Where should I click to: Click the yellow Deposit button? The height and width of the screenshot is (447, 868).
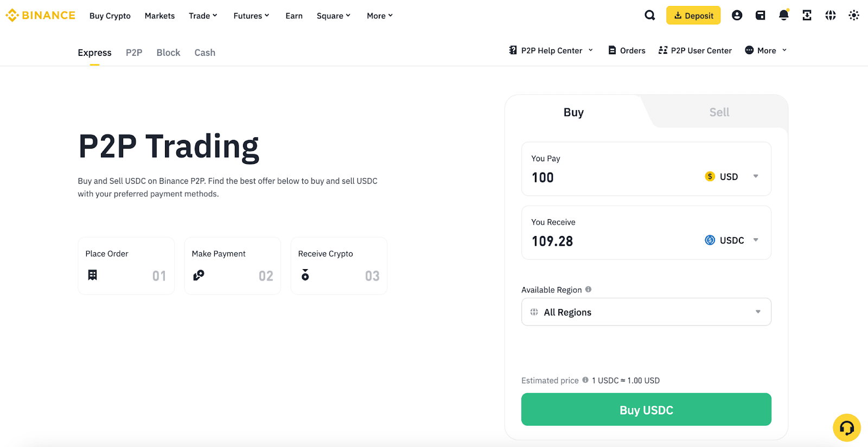(693, 16)
